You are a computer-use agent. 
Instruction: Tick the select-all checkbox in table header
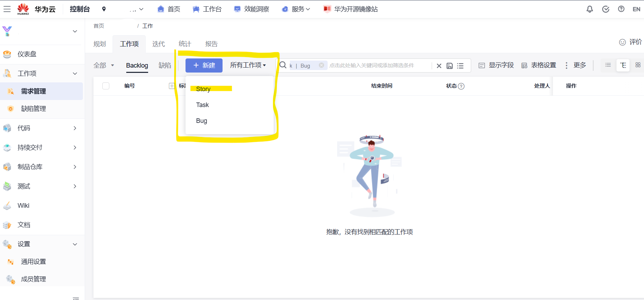(x=106, y=86)
